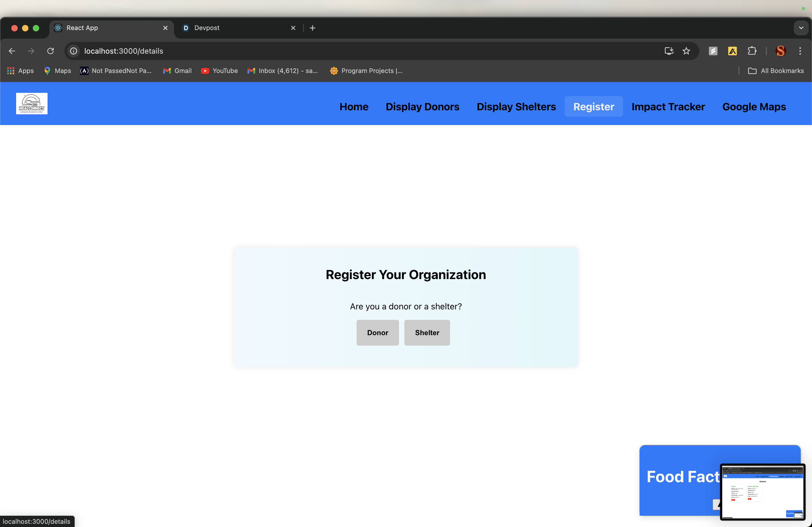Go back with the back arrow

(12, 51)
